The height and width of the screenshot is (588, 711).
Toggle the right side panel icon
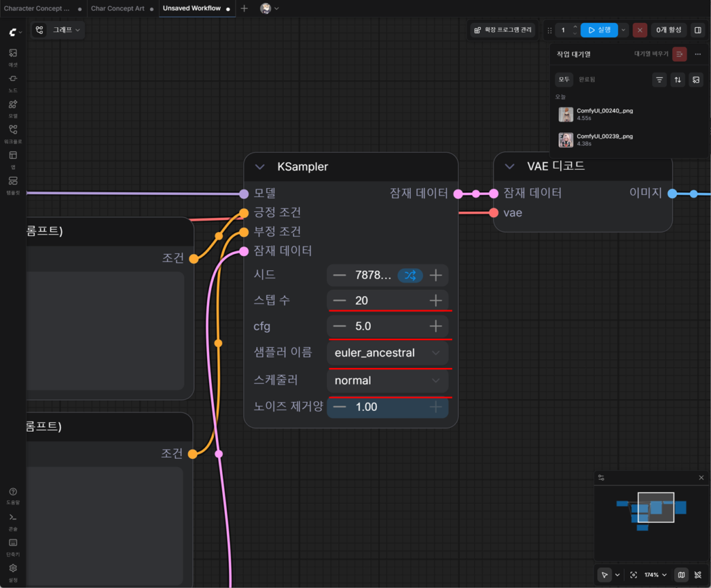698,30
